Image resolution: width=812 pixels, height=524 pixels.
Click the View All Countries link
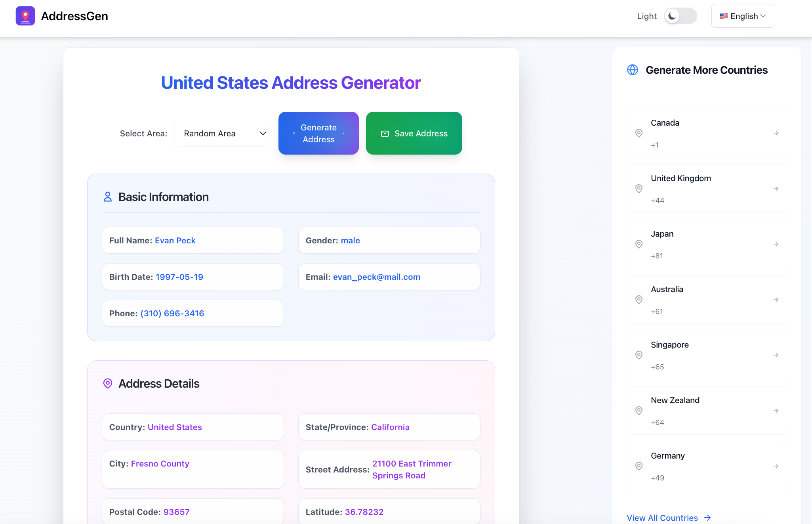point(669,518)
